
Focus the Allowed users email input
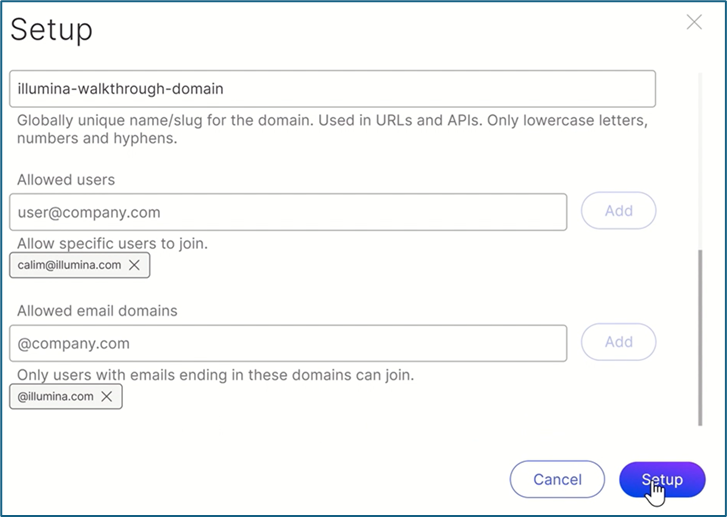pyautogui.click(x=288, y=212)
